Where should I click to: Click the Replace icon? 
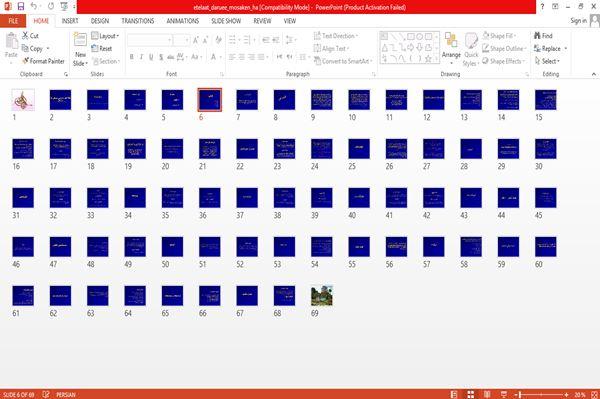click(537, 49)
